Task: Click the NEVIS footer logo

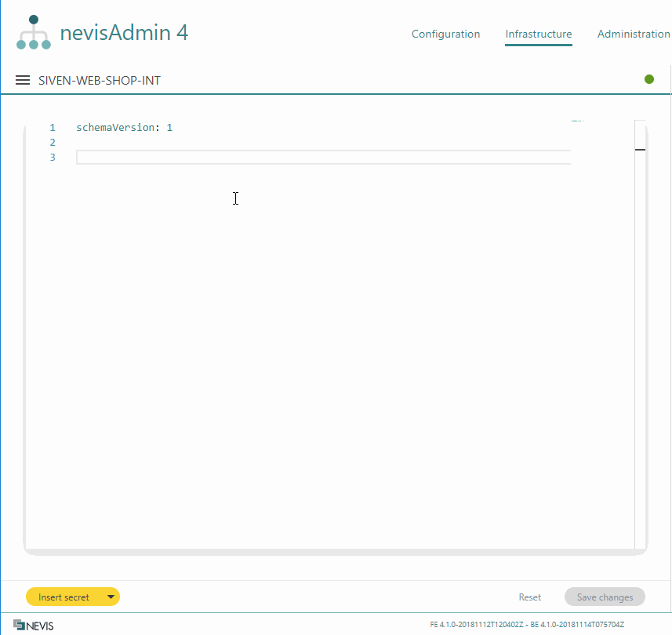Action: click(x=34, y=626)
